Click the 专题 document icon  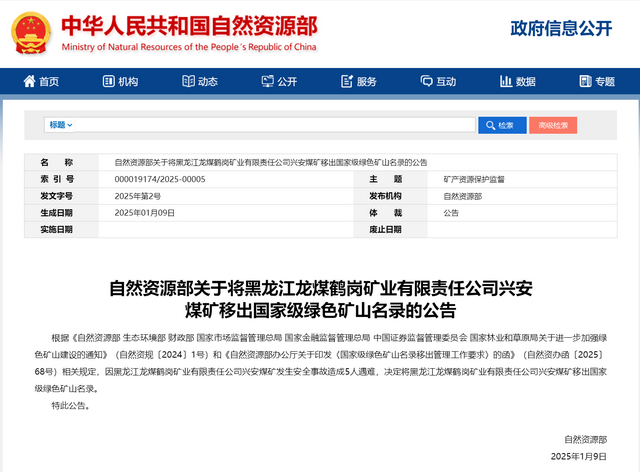[x=585, y=81]
